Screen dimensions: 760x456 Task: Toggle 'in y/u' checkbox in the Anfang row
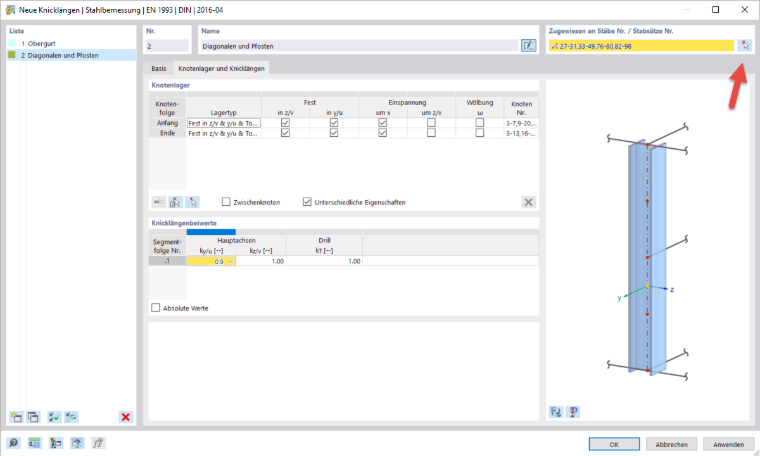point(334,123)
